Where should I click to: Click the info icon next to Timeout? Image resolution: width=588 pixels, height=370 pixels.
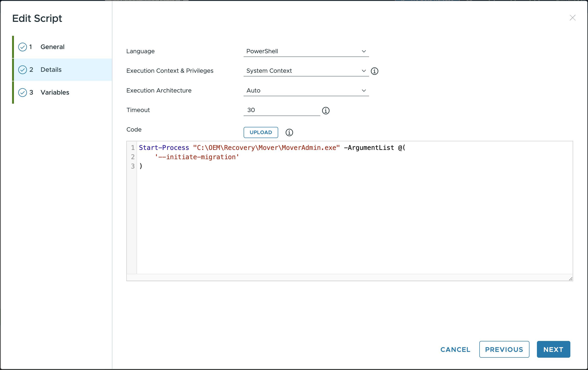click(x=326, y=111)
